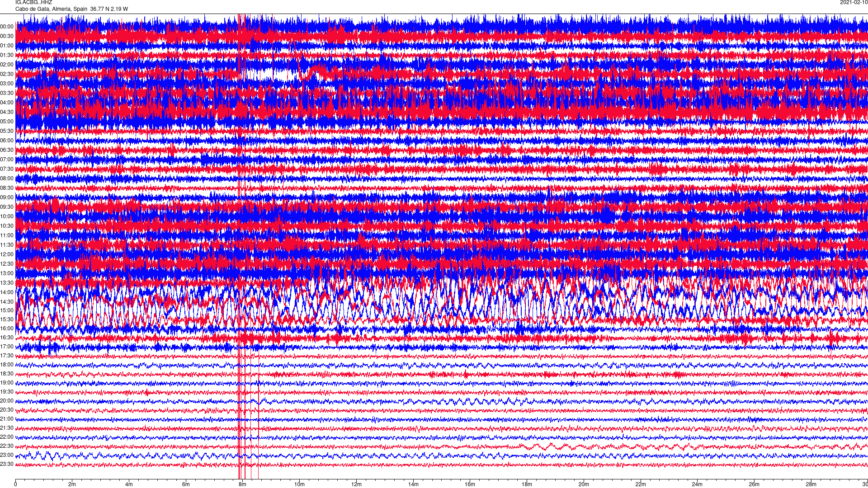Select the 05:30 trace time label
The image size is (868, 488).
[x=7, y=131]
